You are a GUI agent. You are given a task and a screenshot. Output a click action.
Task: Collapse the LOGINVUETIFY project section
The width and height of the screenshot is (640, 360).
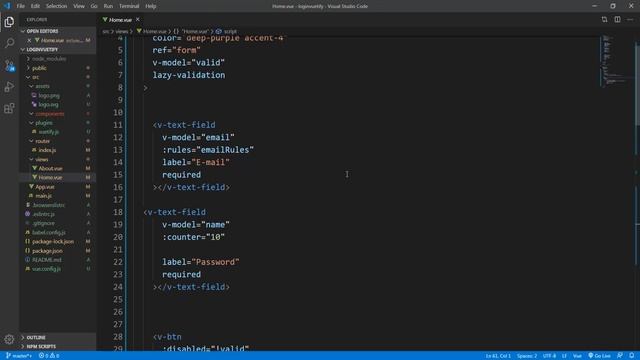[57, 49]
